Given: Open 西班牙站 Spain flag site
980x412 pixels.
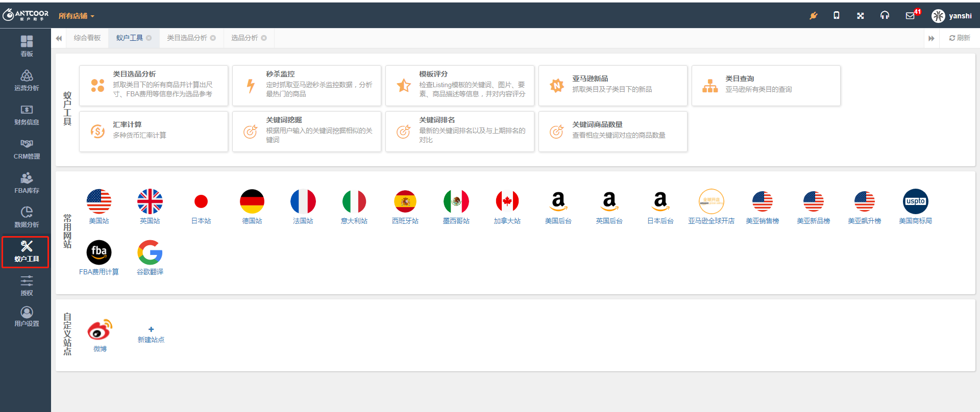Looking at the screenshot, I should click(x=405, y=202).
